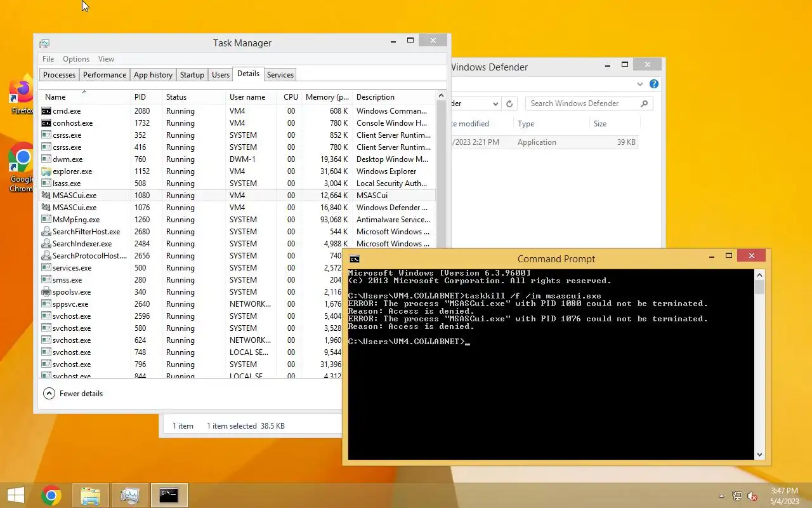Image resolution: width=812 pixels, height=508 pixels.
Task: Click the network tray icon
Action: coord(737,496)
